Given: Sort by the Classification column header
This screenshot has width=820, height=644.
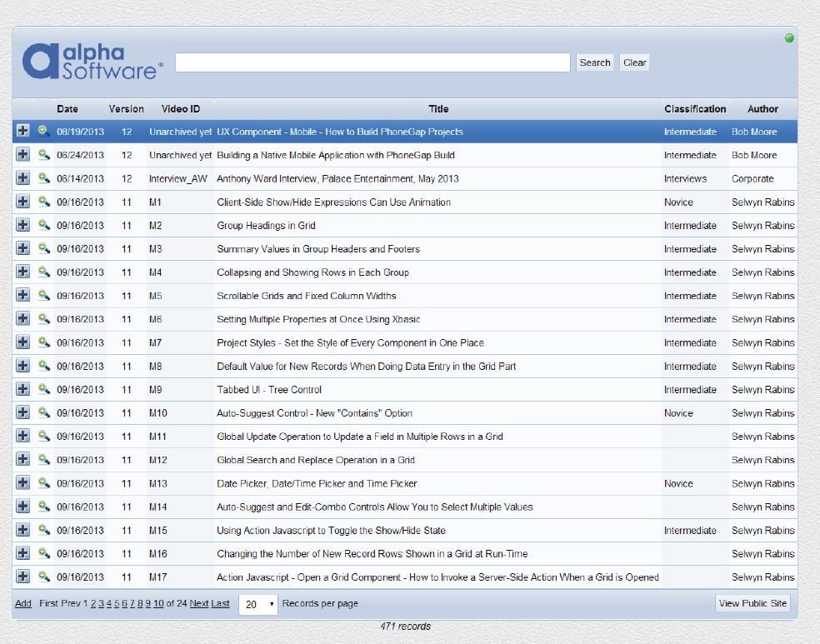Looking at the screenshot, I should (x=694, y=109).
